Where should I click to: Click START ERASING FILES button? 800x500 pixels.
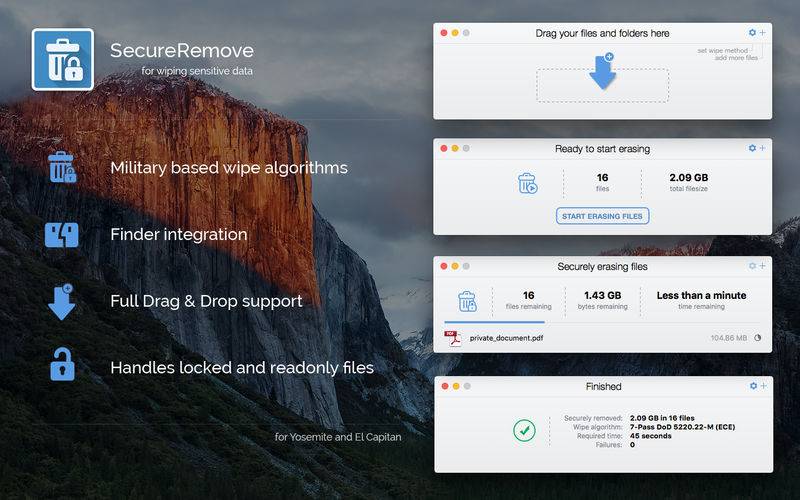pos(603,216)
